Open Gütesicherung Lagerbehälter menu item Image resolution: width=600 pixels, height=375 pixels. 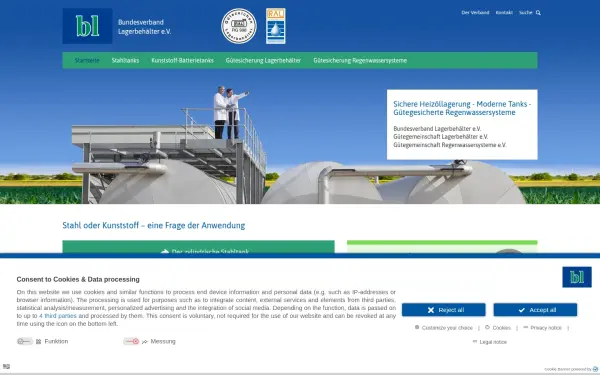click(x=263, y=60)
